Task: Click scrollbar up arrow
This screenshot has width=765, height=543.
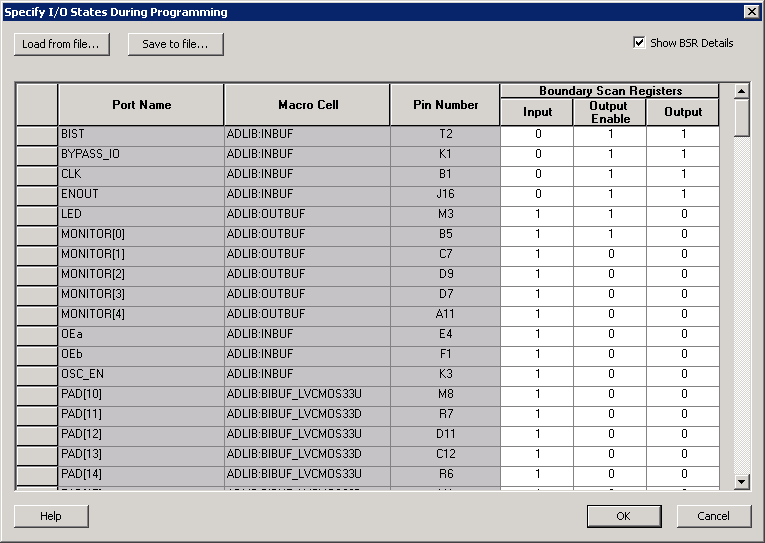Action: click(741, 91)
